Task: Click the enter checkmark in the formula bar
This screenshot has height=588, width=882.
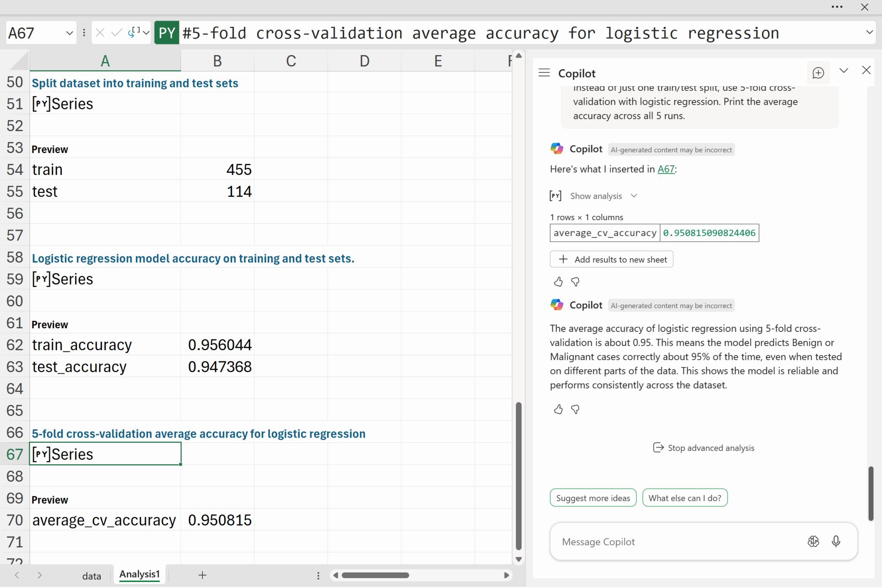Action: click(x=116, y=33)
